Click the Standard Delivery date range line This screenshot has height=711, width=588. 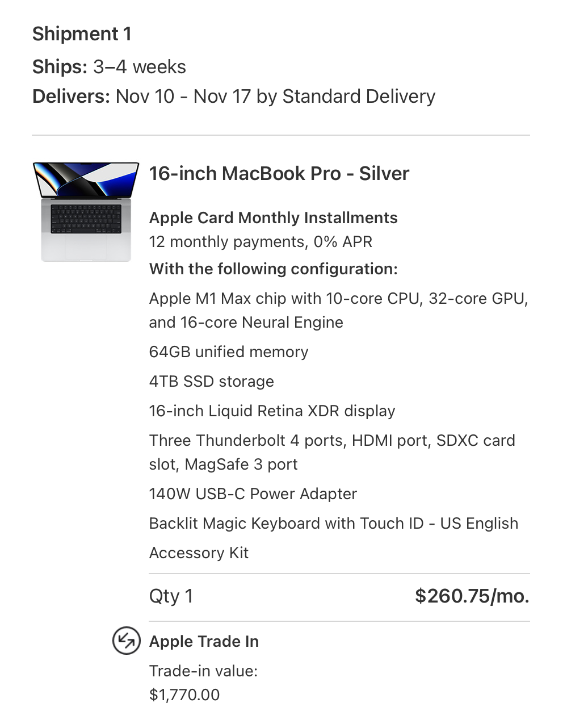(233, 97)
